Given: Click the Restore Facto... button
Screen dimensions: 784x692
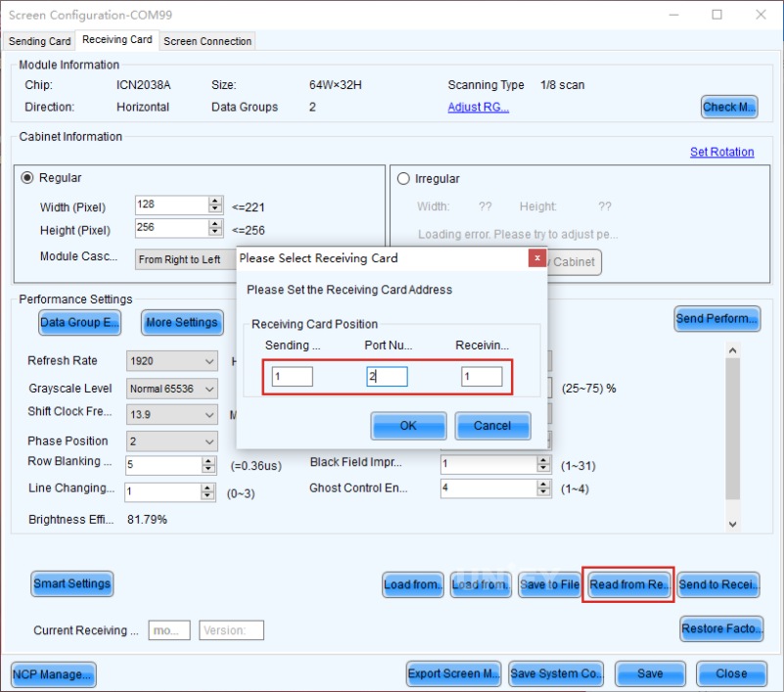Looking at the screenshot, I should (x=722, y=628).
